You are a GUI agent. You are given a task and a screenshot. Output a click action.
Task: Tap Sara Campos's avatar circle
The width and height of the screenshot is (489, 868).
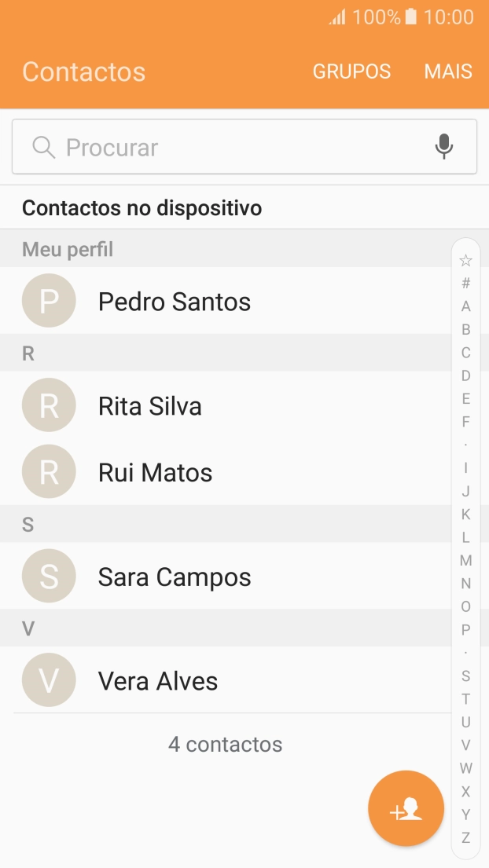(x=49, y=576)
